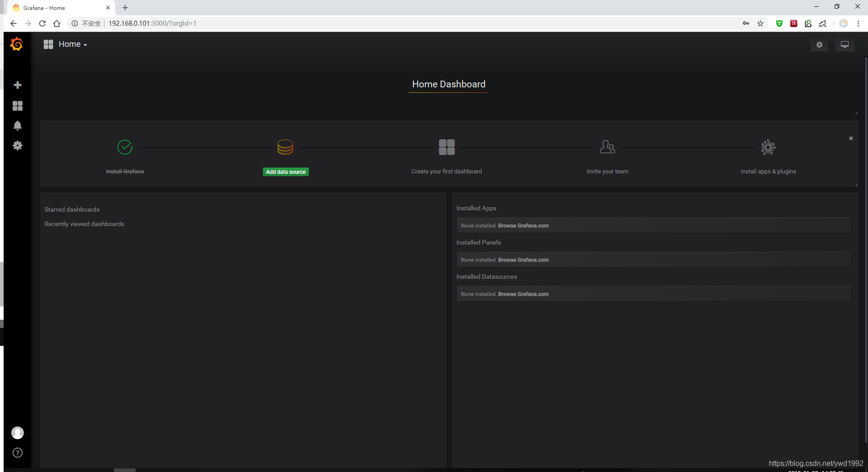Dismiss the getting started panel
The height and width of the screenshot is (472, 868).
pos(850,138)
